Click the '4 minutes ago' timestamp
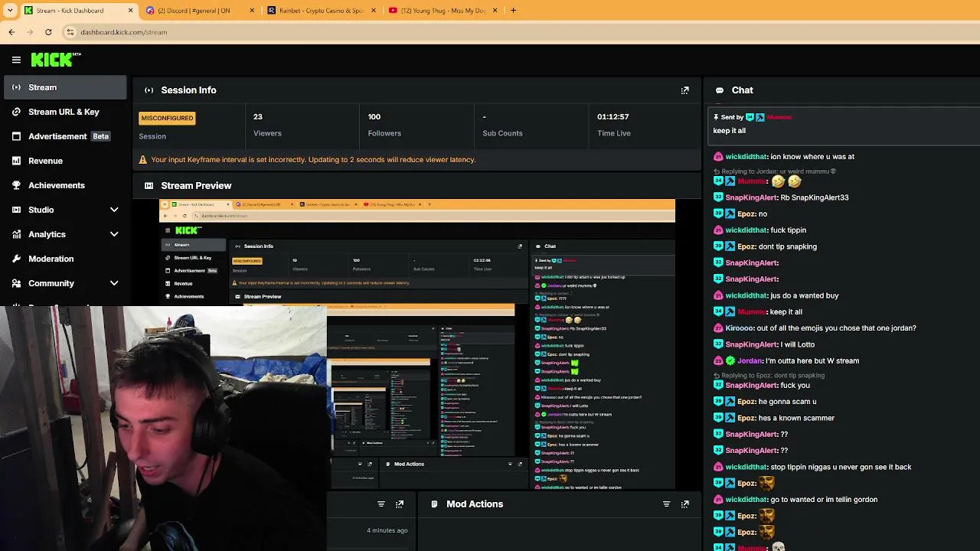Image resolution: width=980 pixels, height=551 pixels. (x=387, y=530)
